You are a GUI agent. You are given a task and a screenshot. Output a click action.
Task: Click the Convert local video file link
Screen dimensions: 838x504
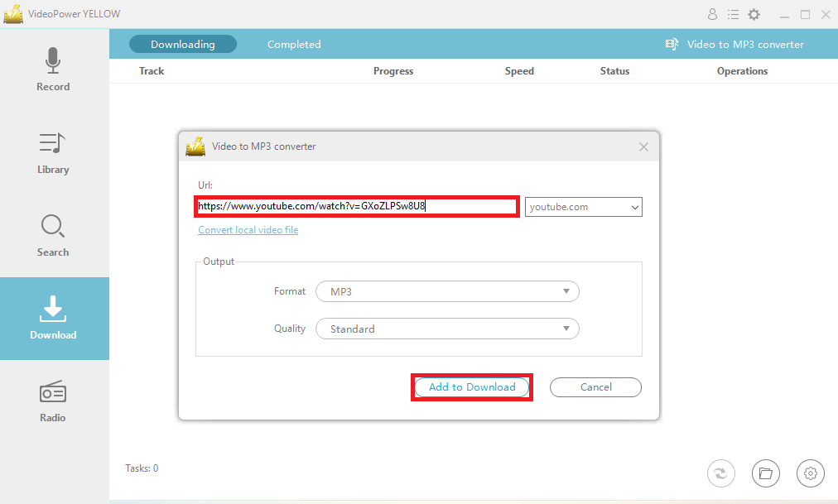coord(248,230)
